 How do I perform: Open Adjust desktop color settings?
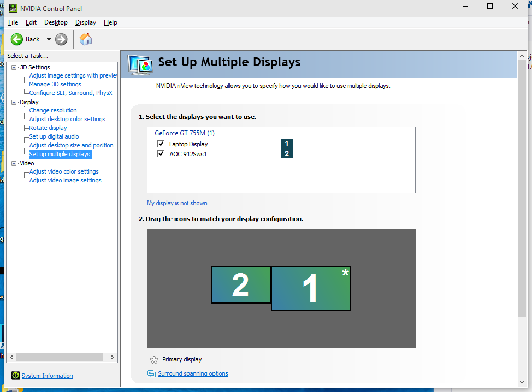[67, 119]
